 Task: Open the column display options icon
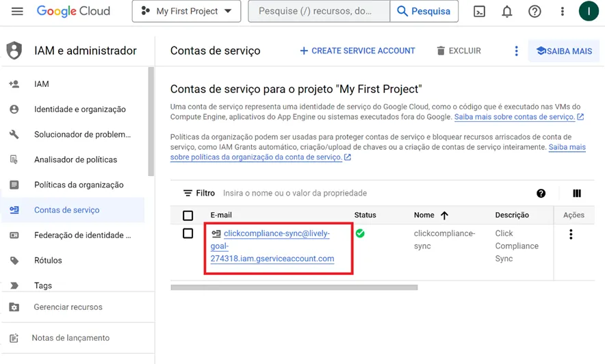pyautogui.click(x=577, y=193)
